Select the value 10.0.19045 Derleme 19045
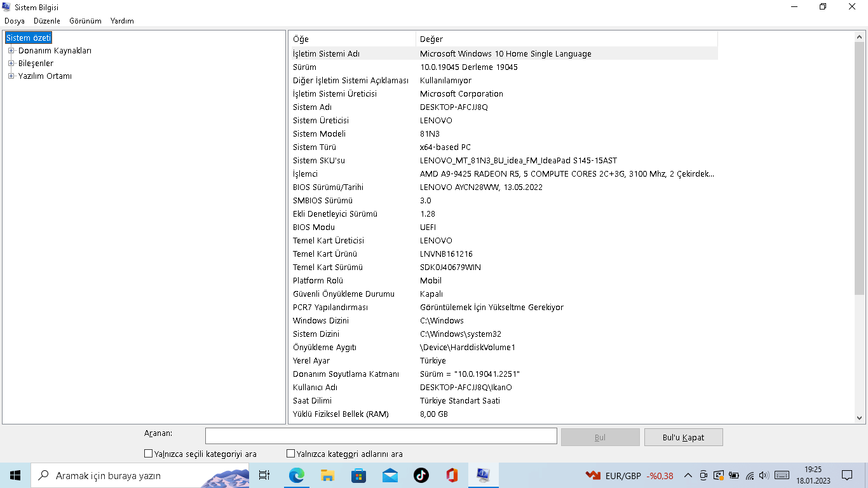Screen dimensions: 868x488 pyautogui.click(x=469, y=67)
